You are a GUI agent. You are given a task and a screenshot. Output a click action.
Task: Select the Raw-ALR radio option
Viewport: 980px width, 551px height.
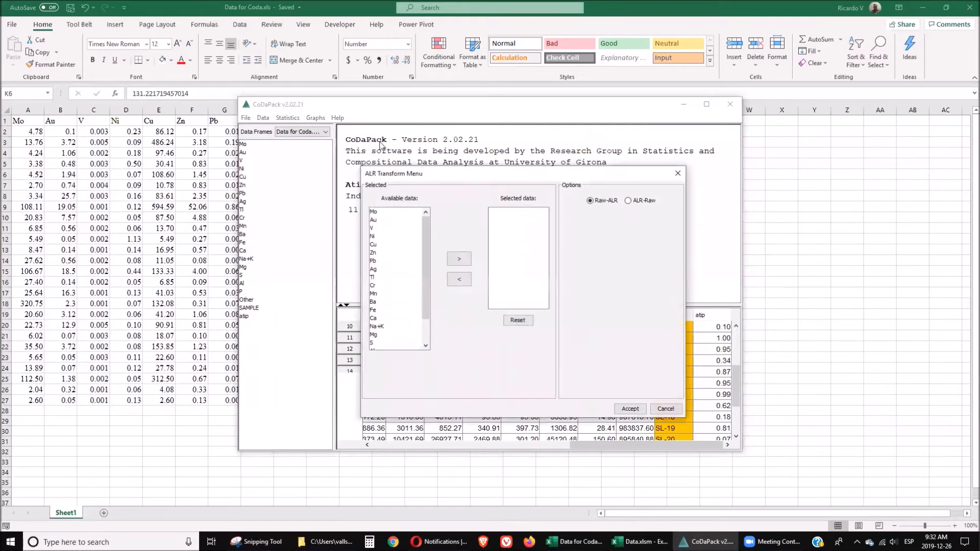590,201
